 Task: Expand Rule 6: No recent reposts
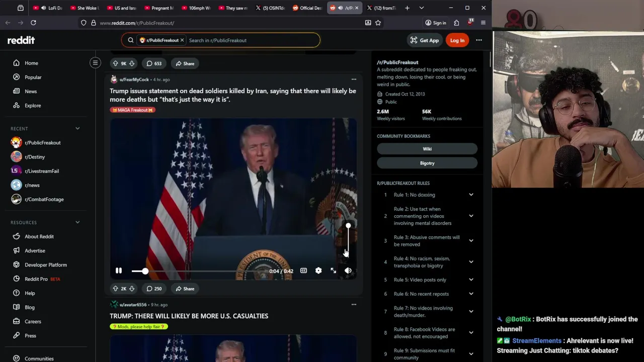pyautogui.click(x=471, y=294)
